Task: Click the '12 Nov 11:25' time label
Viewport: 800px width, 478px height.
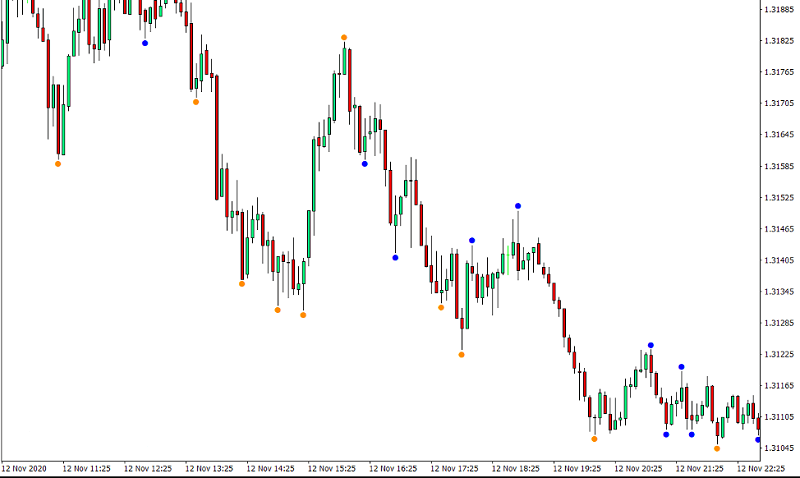Action: tap(86, 468)
